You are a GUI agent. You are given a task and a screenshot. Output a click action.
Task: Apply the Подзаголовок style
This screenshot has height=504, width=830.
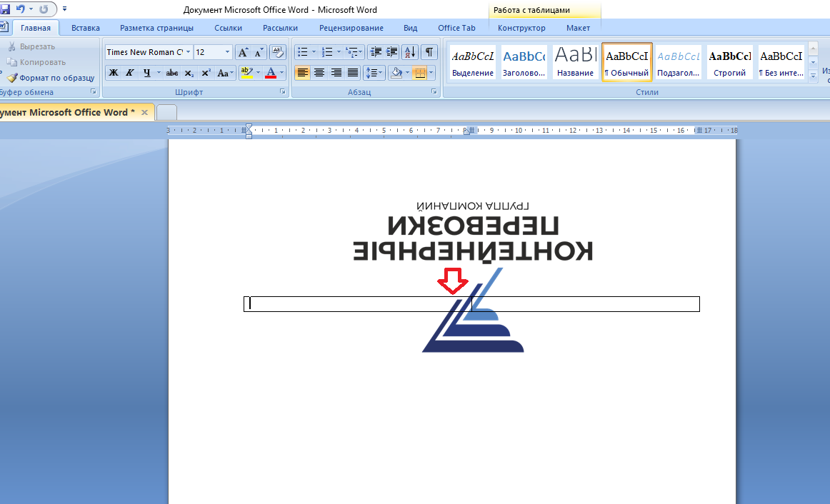[x=678, y=62]
